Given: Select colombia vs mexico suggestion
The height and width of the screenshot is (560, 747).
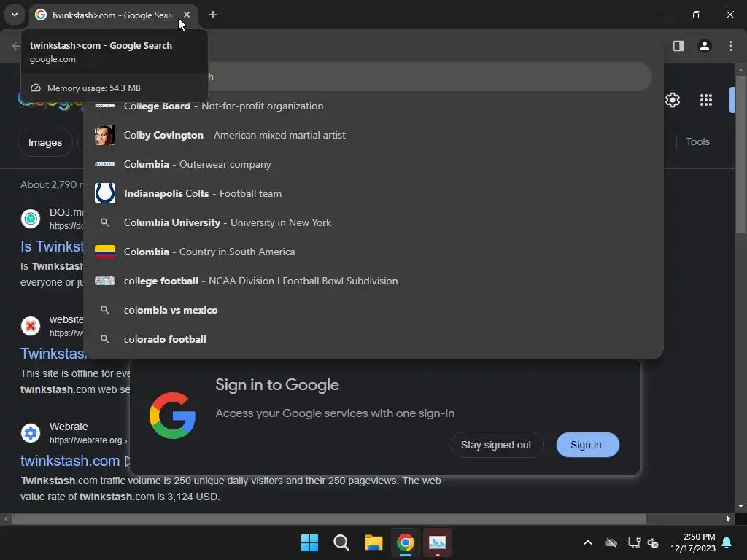Looking at the screenshot, I should coord(373,310).
